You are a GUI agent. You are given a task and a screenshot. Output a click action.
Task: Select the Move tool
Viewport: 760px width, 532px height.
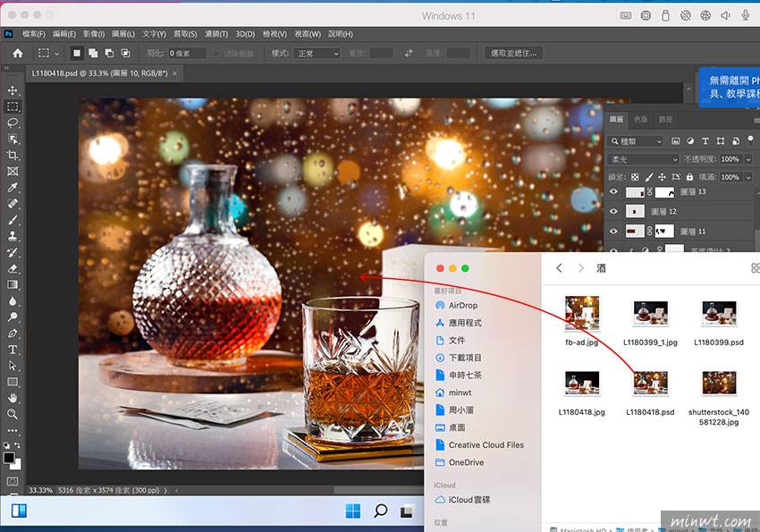(13, 90)
